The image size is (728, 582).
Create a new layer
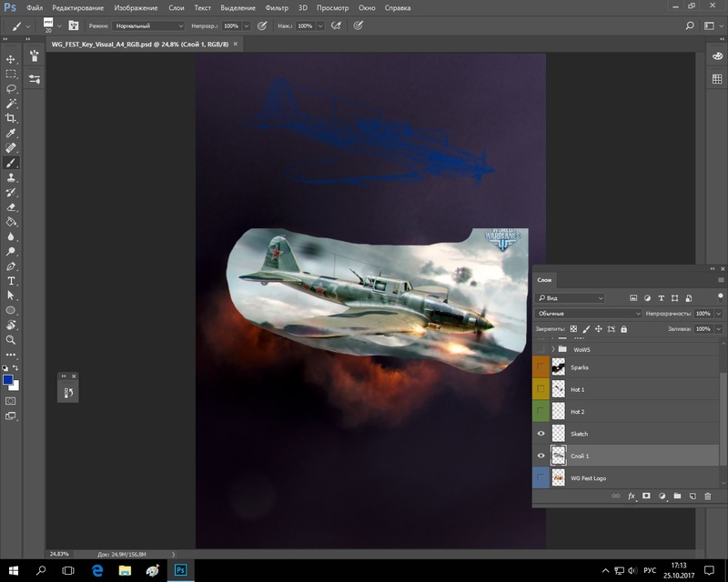[x=693, y=497]
